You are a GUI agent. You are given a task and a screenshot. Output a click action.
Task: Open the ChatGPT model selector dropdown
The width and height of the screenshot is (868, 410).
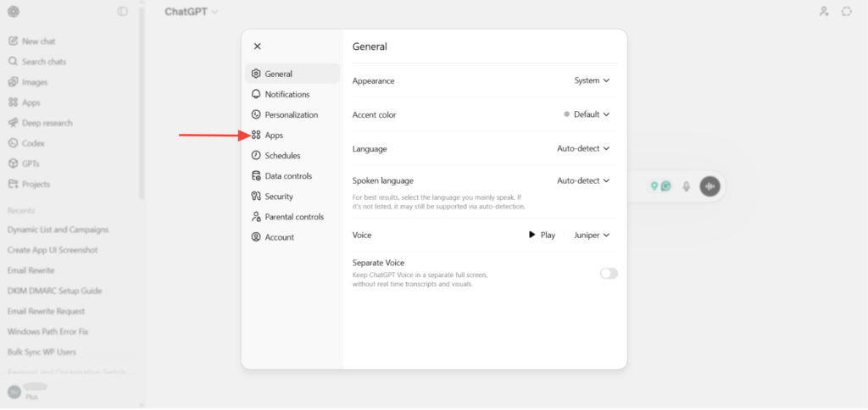(x=191, y=12)
